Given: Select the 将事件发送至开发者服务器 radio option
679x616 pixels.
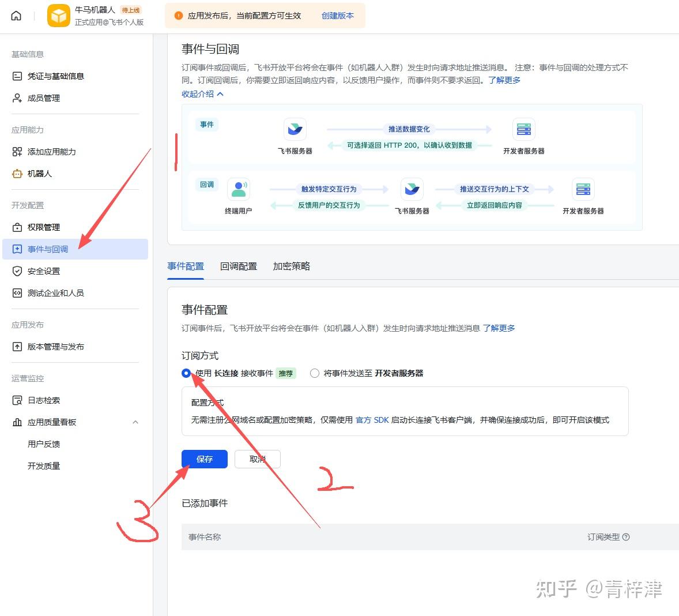Looking at the screenshot, I should click(x=314, y=373).
